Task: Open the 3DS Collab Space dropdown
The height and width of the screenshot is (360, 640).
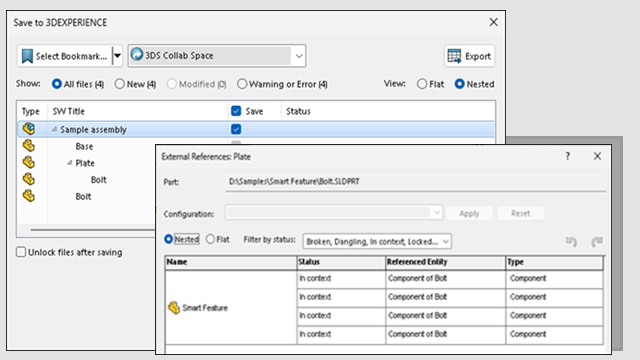Action: (x=299, y=56)
